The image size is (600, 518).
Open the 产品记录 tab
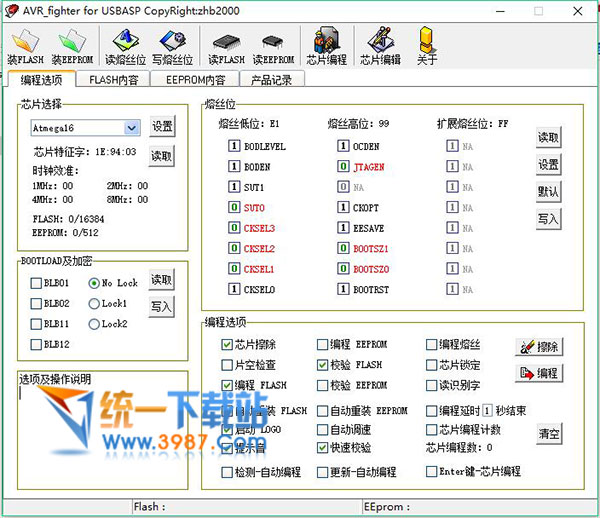coord(272,80)
